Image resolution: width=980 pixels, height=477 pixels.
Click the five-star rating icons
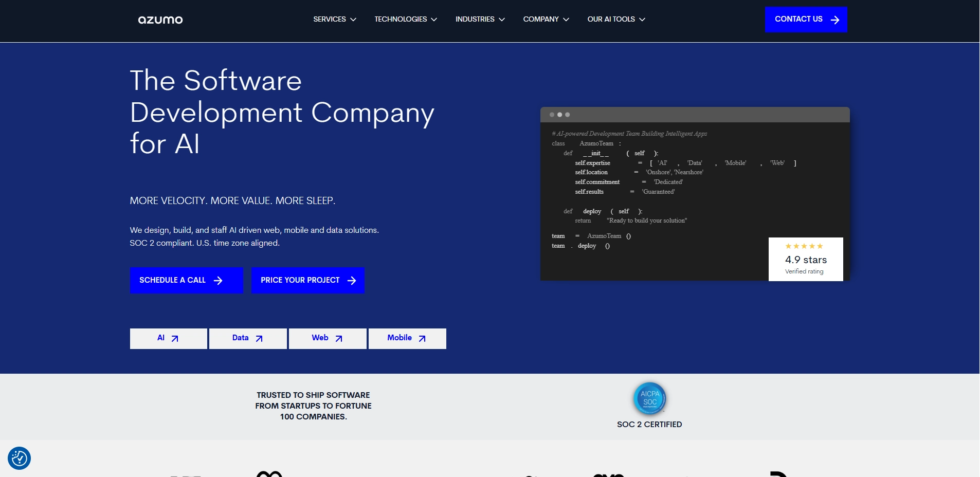pos(804,246)
